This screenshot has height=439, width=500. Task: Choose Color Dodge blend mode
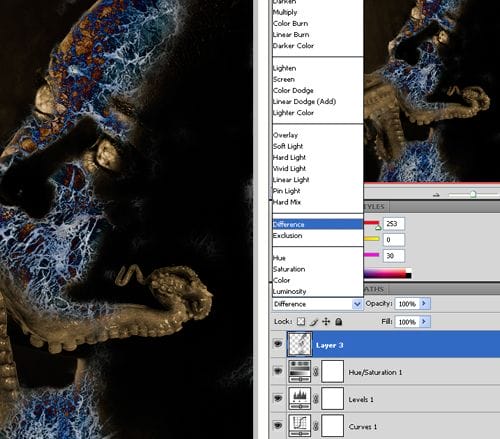(x=293, y=90)
